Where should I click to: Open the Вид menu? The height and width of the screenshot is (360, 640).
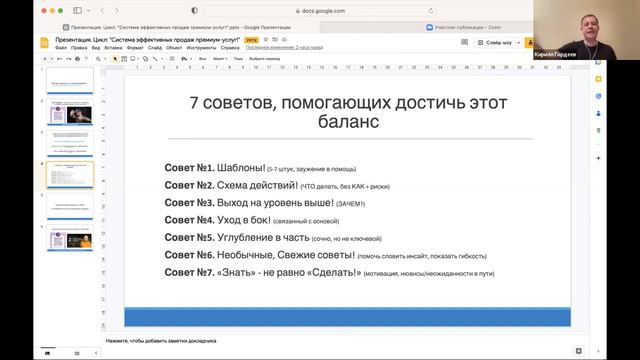coord(96,48)
